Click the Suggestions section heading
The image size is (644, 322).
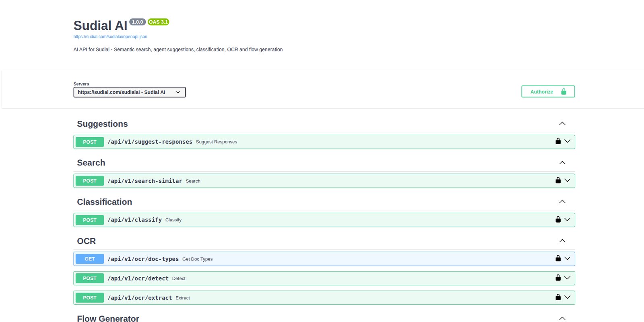click(102, 124)
